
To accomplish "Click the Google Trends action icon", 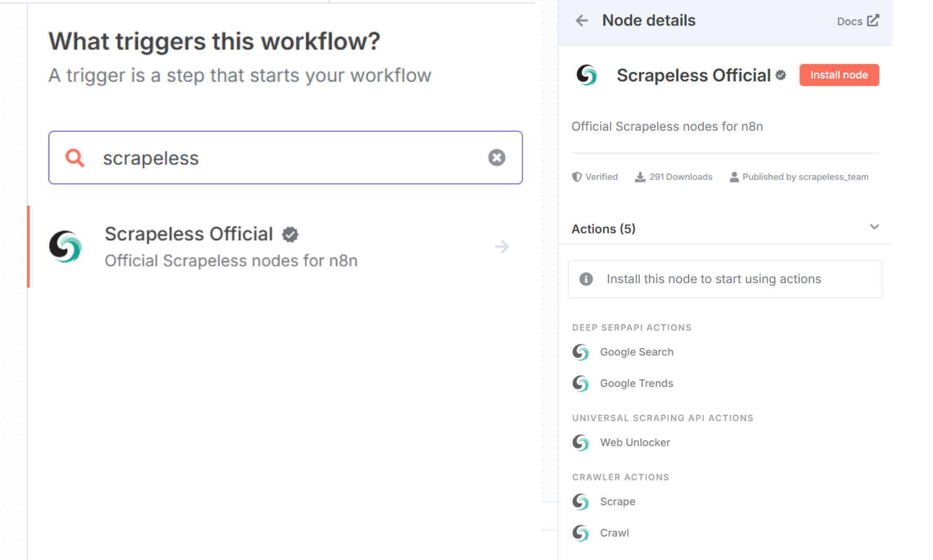I will 581,384.
